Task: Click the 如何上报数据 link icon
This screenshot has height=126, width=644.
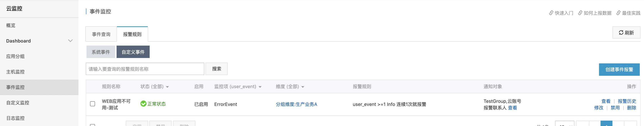Action: (580, 13)
